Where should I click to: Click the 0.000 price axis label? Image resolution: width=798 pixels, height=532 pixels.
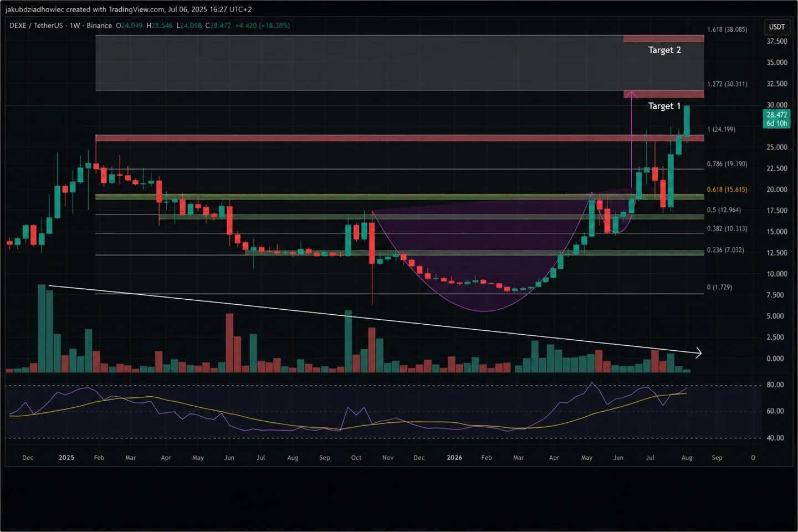[775, 359]
